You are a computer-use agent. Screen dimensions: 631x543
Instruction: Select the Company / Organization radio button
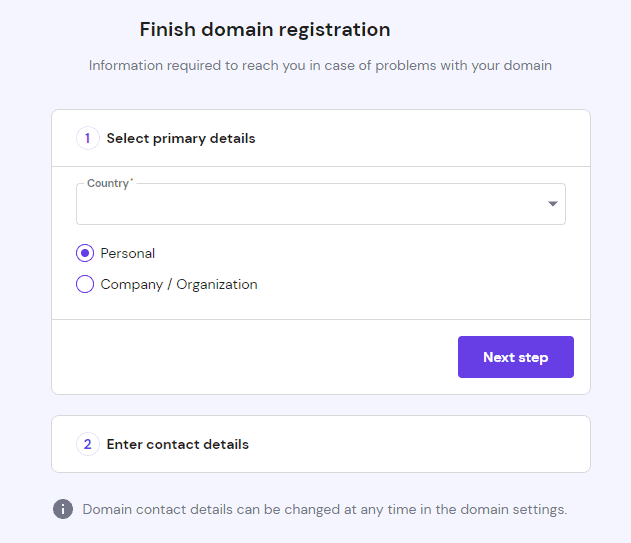(x=85, y=284)
